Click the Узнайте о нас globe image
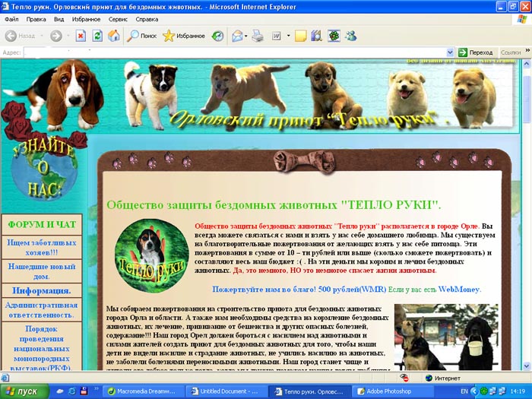Image resolution: width=532 pixels, height=399 pixels. (44, 169)
